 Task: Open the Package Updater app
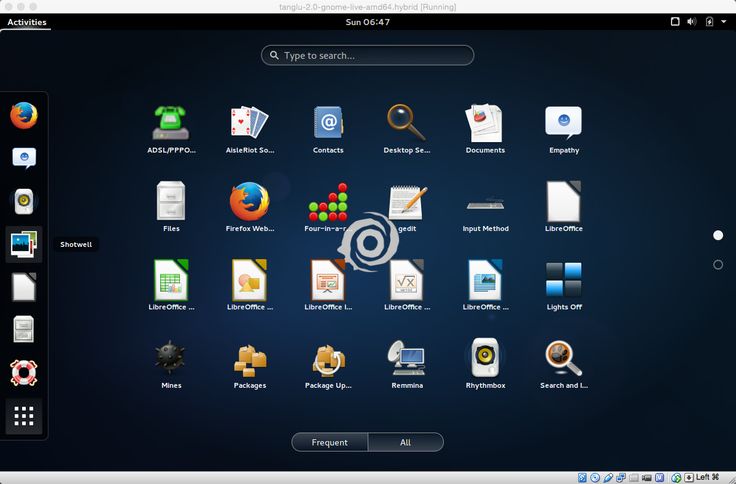[x=328, y=358]
